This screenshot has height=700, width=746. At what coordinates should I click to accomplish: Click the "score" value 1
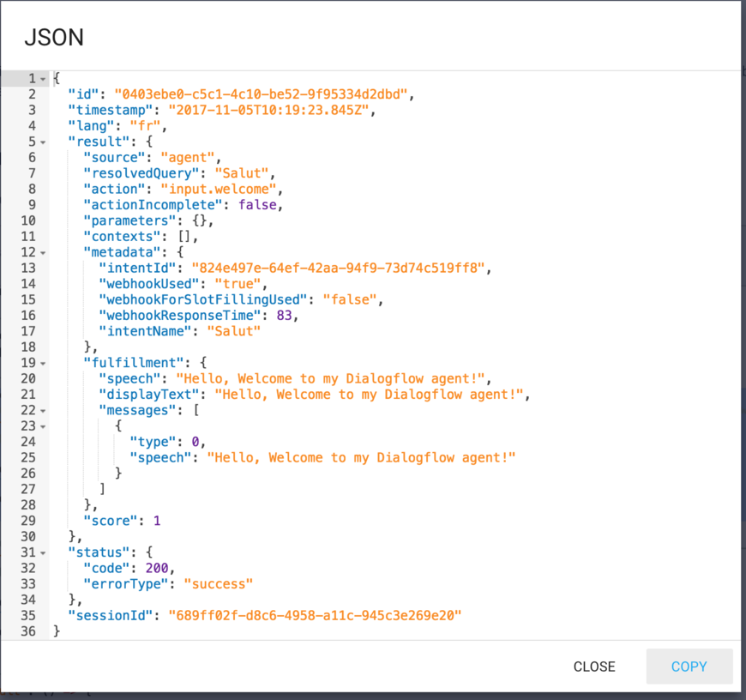pos(159,520)
